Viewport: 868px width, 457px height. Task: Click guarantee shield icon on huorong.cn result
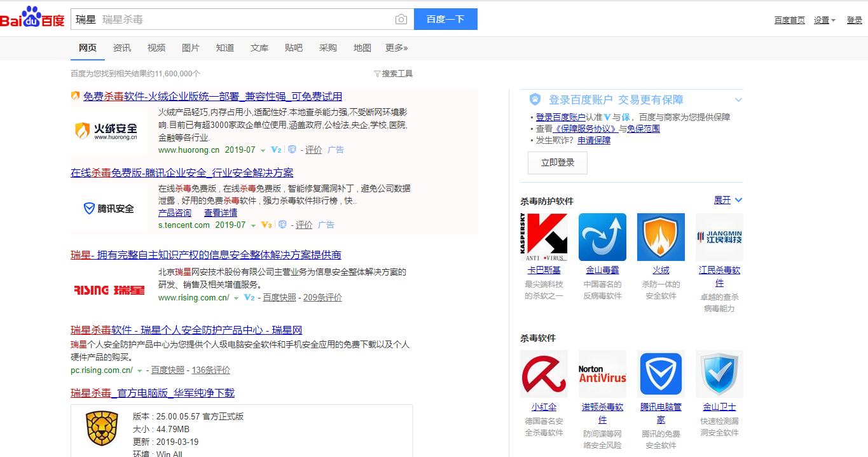tap(292, 150)
